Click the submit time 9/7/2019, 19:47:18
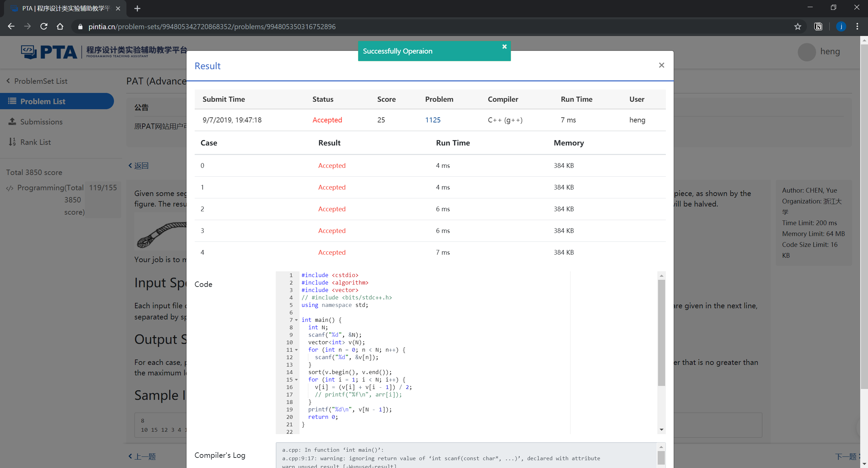Viewport: 868px width, 468px height. 232,120
